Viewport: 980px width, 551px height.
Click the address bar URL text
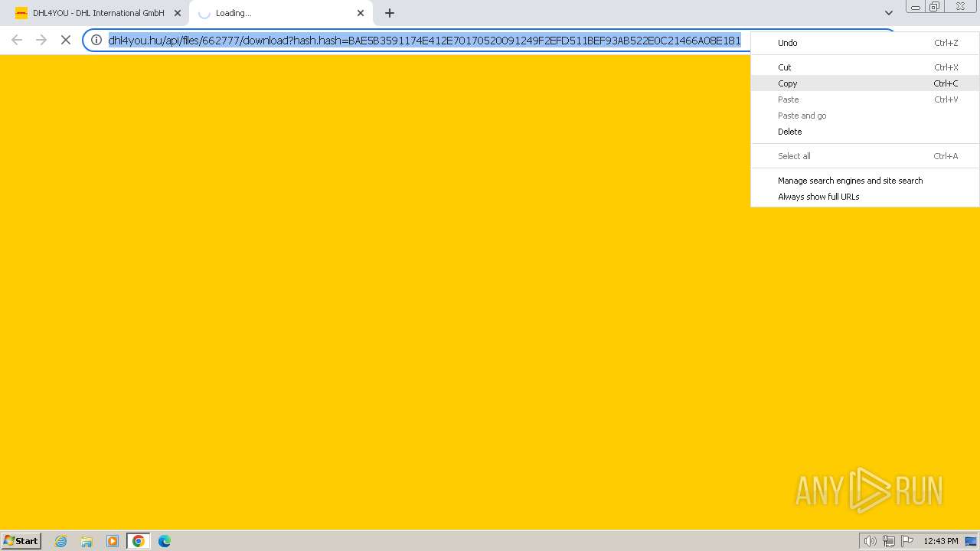[x=425, y=40]
